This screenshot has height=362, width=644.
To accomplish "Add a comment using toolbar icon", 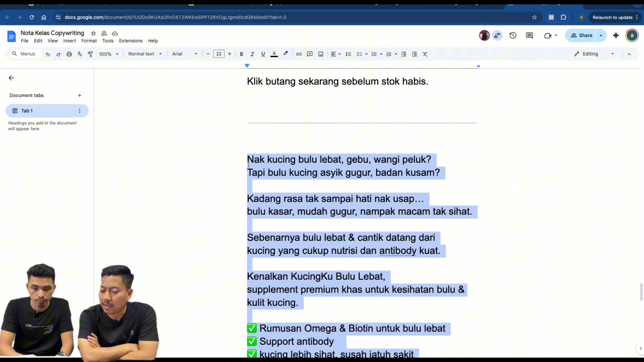I will [x=310, y=54].
